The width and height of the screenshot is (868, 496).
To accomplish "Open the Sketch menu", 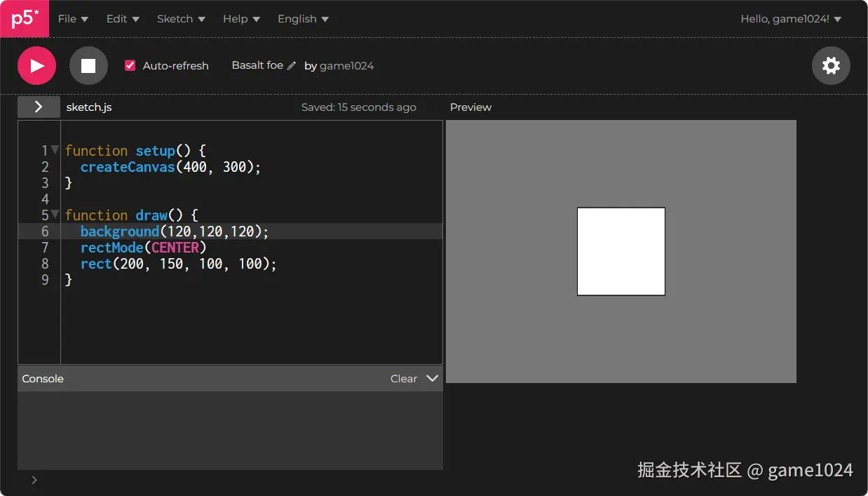I will [181, 19].
